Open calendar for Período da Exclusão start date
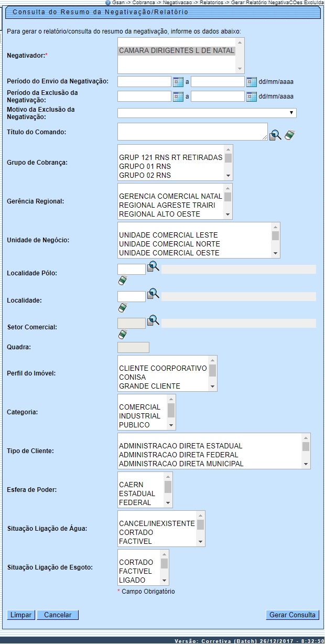Image resolution: width=325 pixels, height=644 pixels. tap(178, 96)
